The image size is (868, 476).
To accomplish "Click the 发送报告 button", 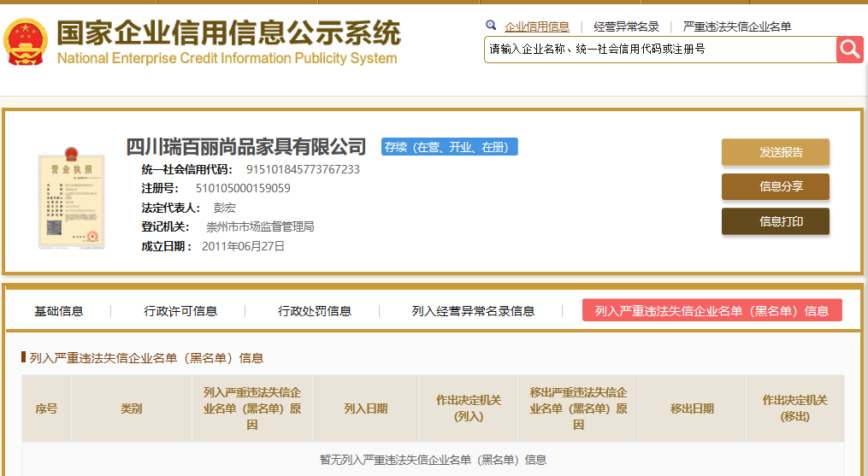I will click(775, 152).
